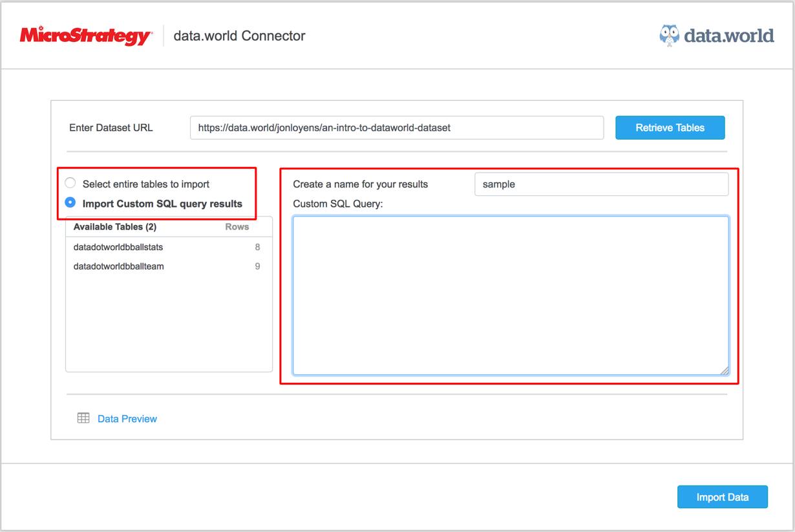
Task: Click the SQL textarea resize handle
Action: (x=724, y=370)
